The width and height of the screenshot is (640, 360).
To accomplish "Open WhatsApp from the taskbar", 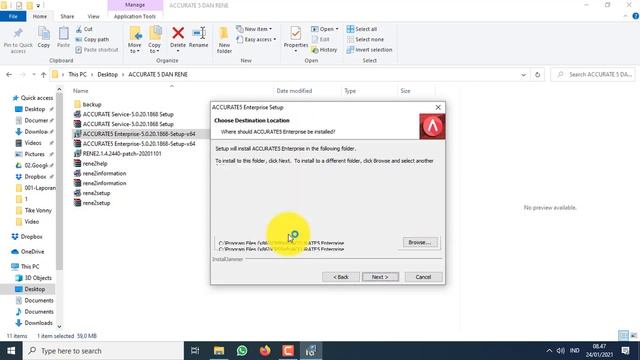I will (x=242, y=351).
